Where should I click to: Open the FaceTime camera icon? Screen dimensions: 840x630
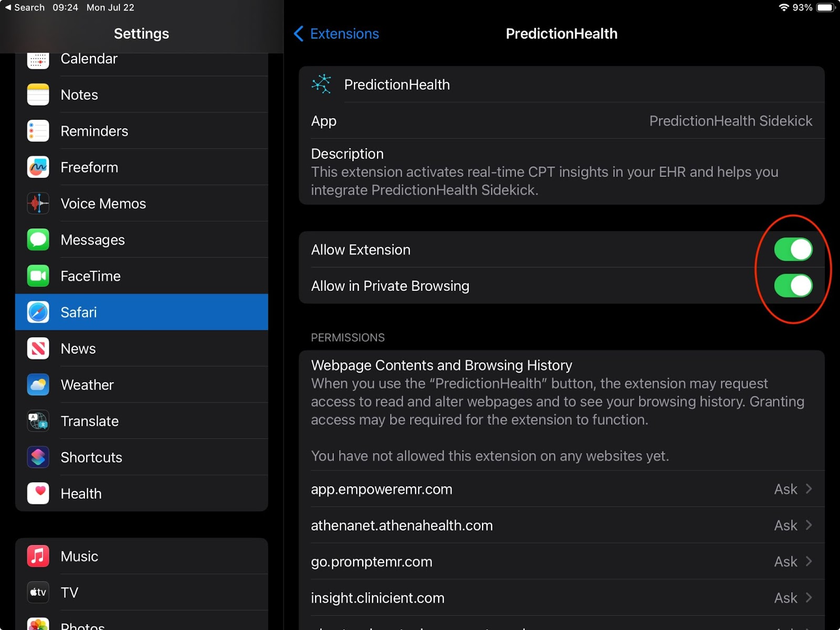point(38,276)
